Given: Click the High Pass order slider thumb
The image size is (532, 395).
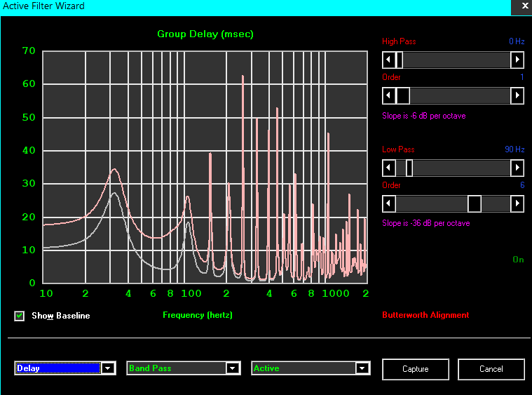Looking at the screenshot, I should 403,95.
